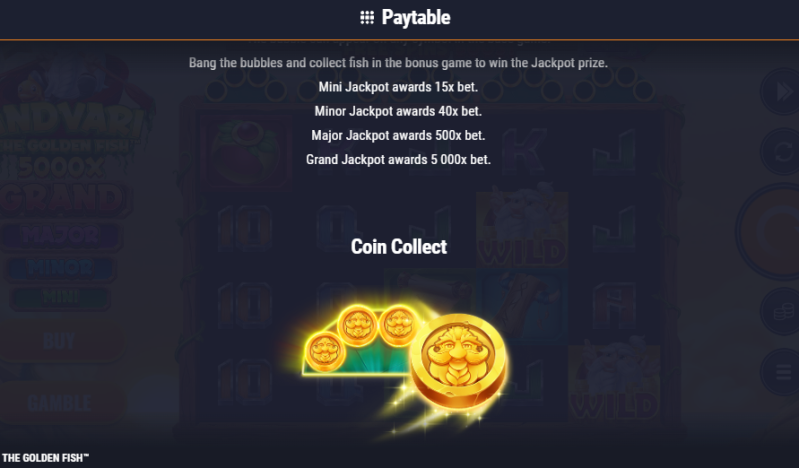Click the Coin Collect heading
799x468 pixels.
pyautogui.click(x=399, y=247)
